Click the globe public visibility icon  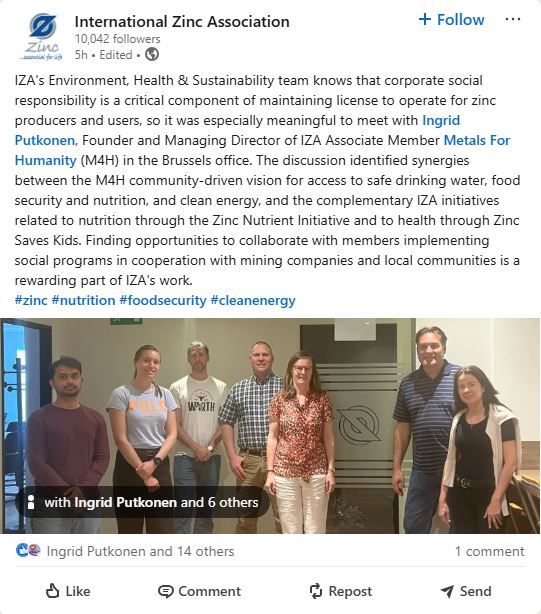point(152,54)
